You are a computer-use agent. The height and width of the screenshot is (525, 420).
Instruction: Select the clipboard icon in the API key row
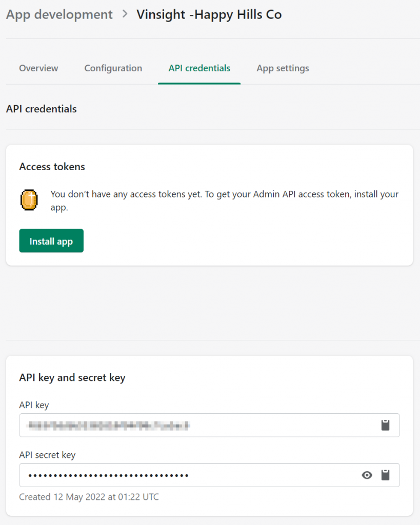point(385,425)
